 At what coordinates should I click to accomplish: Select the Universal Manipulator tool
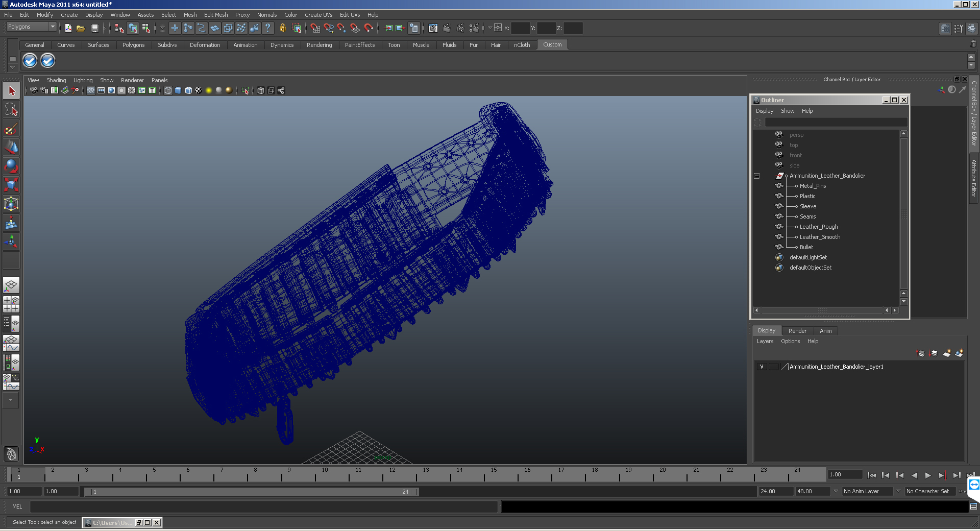pyautogui.click(x=11, y=204)
